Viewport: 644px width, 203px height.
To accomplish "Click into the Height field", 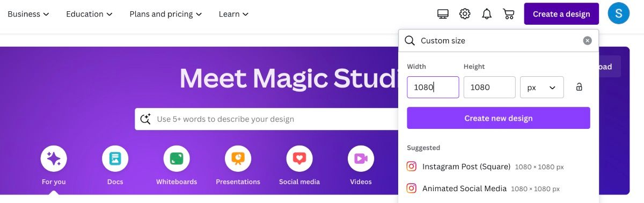I will [x=489, y=87].
